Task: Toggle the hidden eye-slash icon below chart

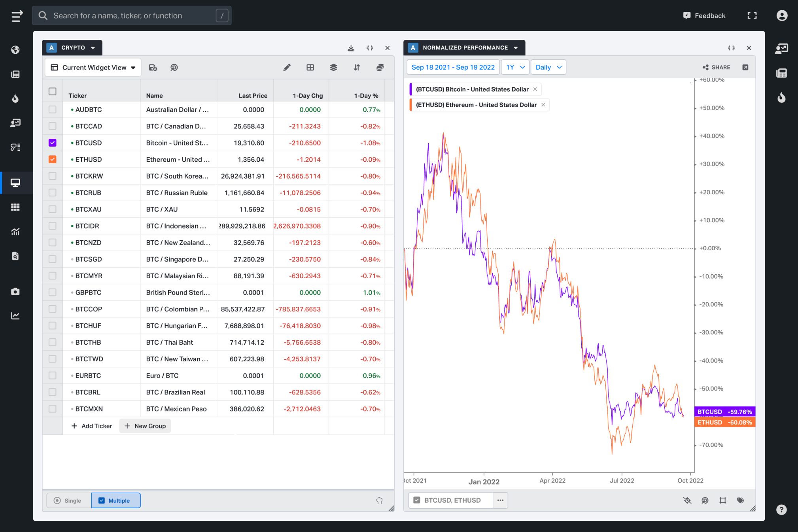Action: coord(687,500)
